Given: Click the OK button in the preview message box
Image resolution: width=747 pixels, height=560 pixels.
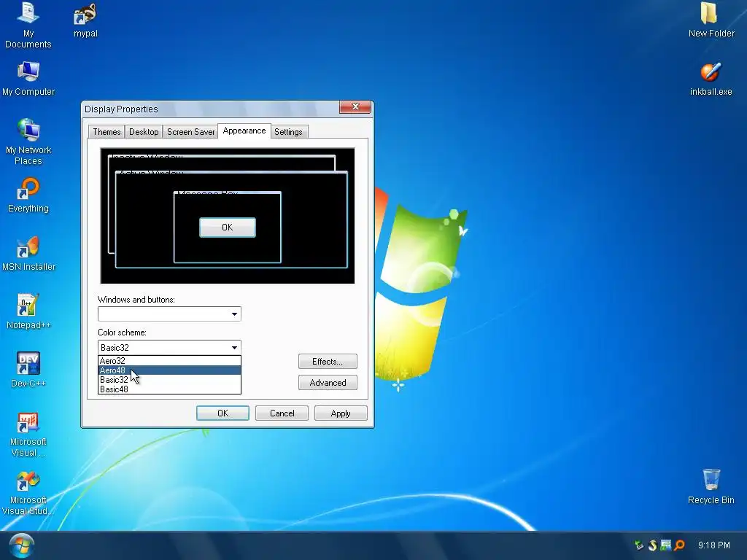Looking at the screenshot, I should pyautogui.click(x=228, y=227).
